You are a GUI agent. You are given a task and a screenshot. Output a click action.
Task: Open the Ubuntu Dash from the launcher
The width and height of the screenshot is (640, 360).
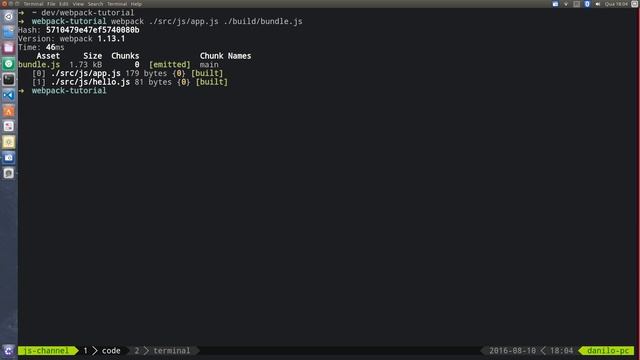[9, 16]
